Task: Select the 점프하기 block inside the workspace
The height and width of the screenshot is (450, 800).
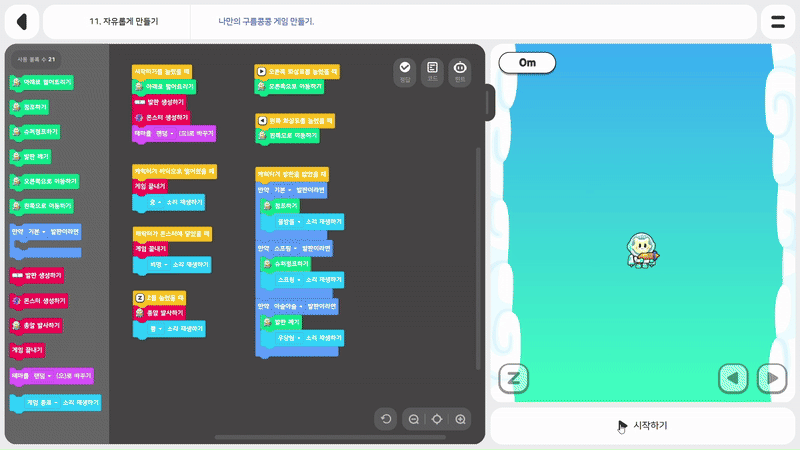Action: [x=280, y=206]
